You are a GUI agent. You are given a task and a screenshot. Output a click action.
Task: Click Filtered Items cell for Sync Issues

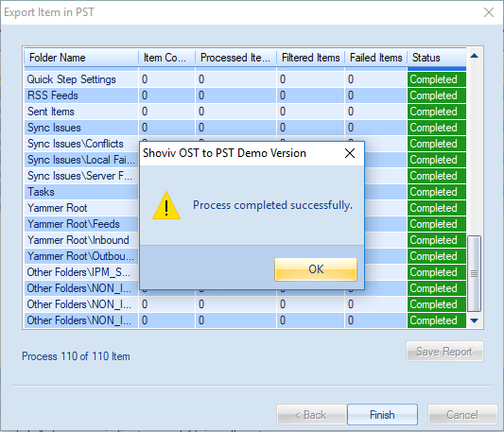pyautogui.click(x=310, y=128)
